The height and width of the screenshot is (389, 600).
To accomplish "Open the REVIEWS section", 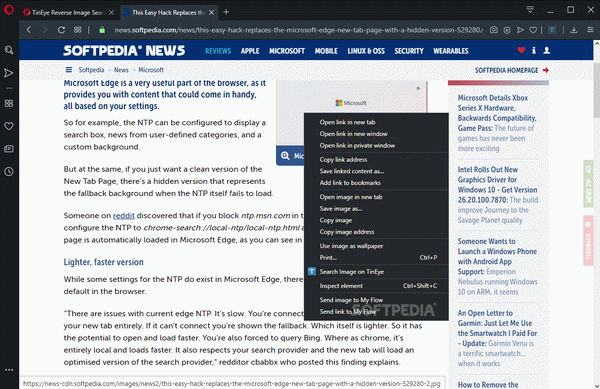I will pos(218,51).
